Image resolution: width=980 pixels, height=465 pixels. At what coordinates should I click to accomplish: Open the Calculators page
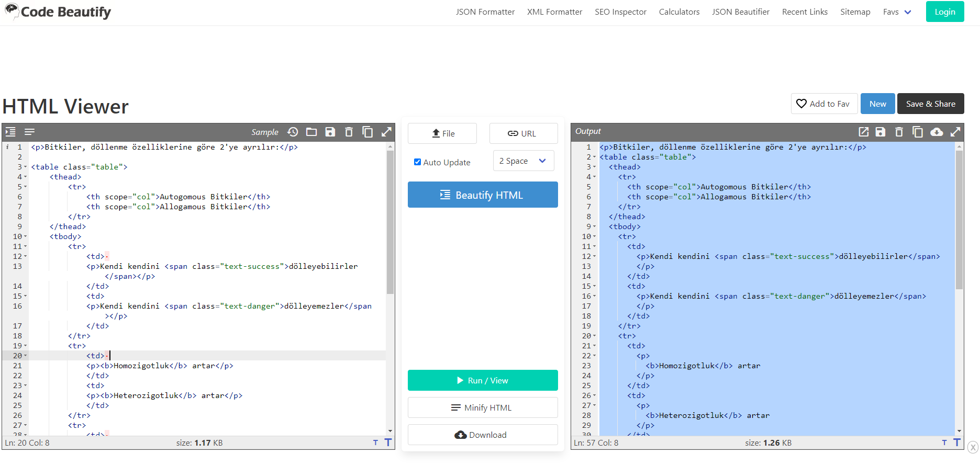[x=679, y=12]
